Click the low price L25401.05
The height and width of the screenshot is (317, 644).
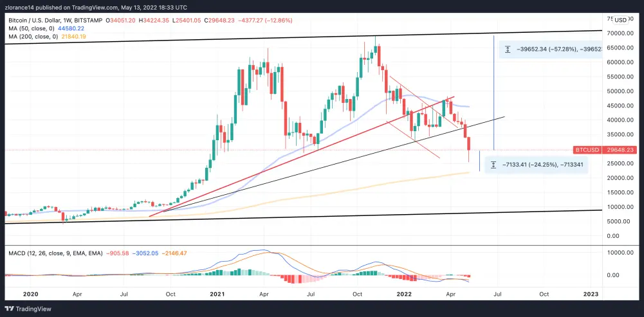tap(187, 20)
